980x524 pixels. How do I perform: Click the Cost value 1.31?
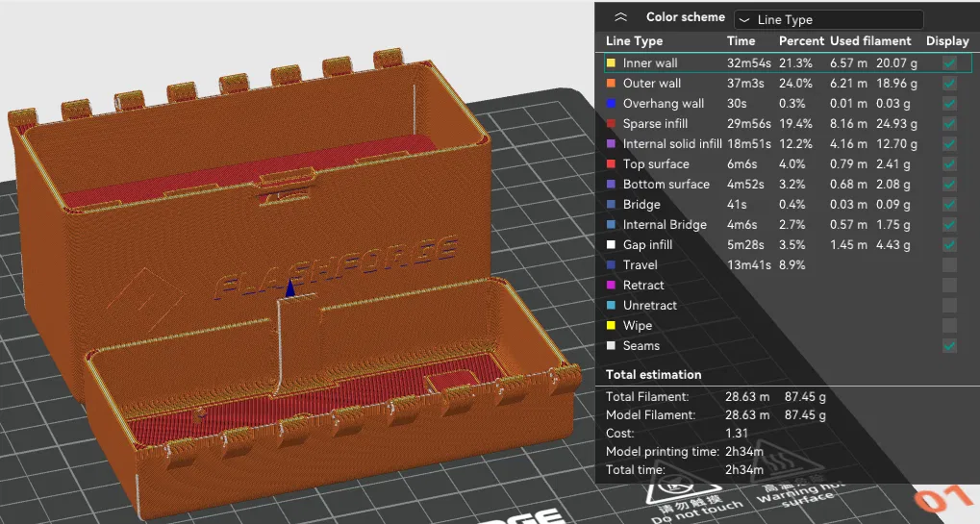click(737, 433)
